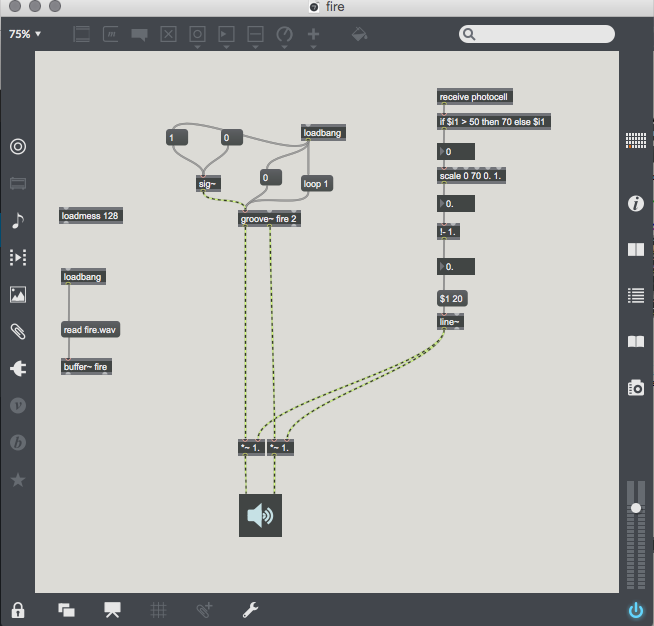Open the plus add-object menu
654x626 pixels.
pyautogui.click(x=313, y=34)
